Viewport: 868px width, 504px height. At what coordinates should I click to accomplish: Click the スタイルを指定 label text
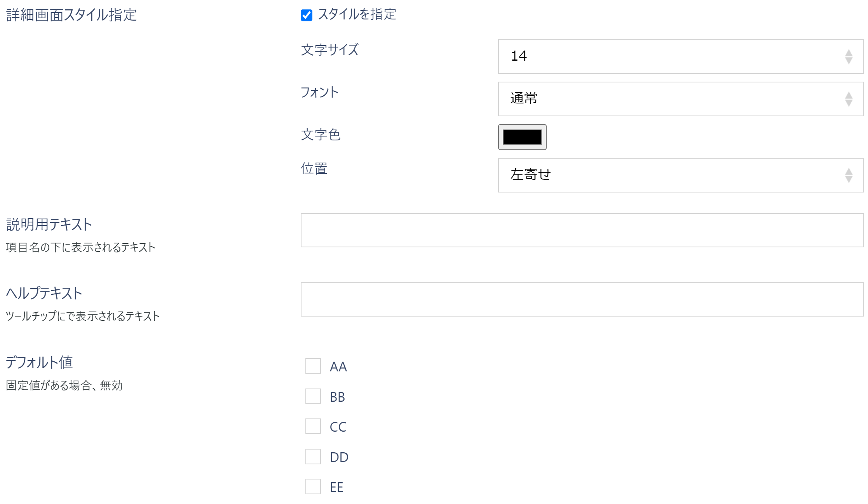coord(357,15)
